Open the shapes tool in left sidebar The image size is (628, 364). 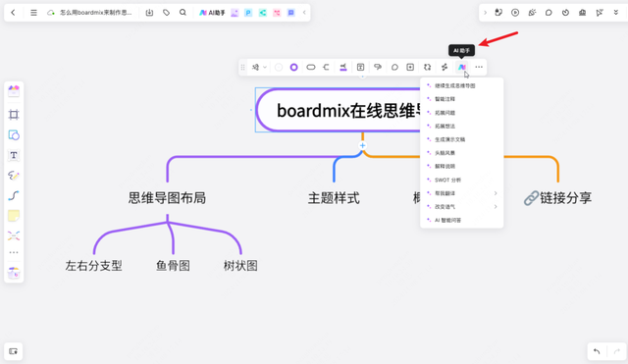point(14,135)
